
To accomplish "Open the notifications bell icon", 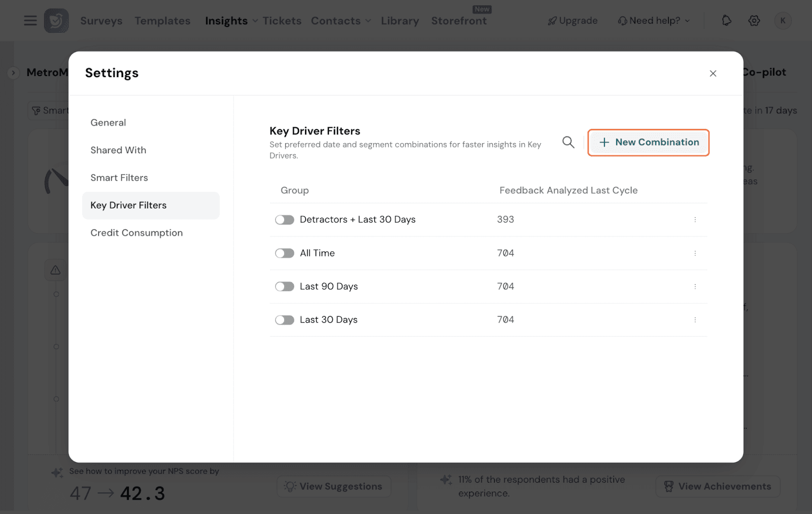I will point(726,21).
